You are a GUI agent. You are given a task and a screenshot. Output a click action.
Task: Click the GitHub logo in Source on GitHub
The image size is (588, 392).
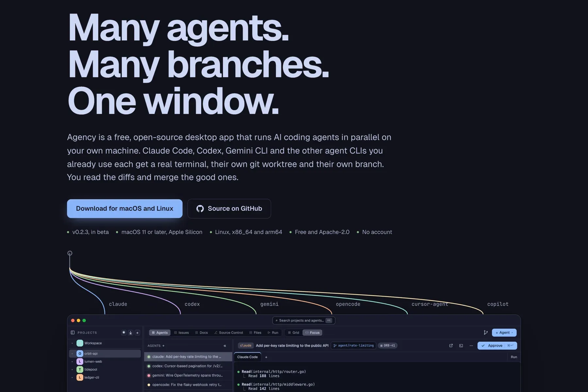coord(200,208)
